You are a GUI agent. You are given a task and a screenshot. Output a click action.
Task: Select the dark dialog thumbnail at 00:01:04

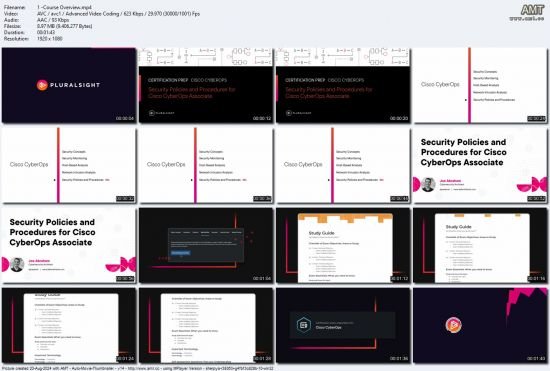coord(206,245)
